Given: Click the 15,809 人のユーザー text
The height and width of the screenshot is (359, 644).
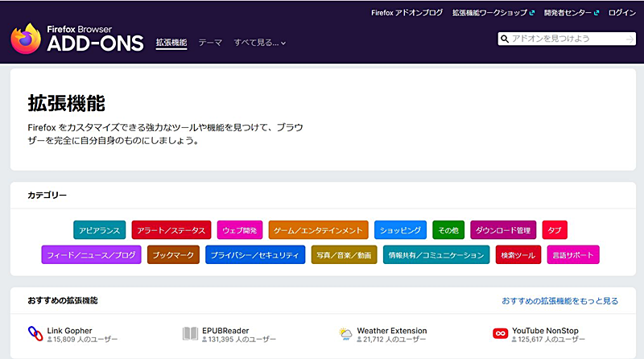Looking at the screenshot, I should (85, 340).
